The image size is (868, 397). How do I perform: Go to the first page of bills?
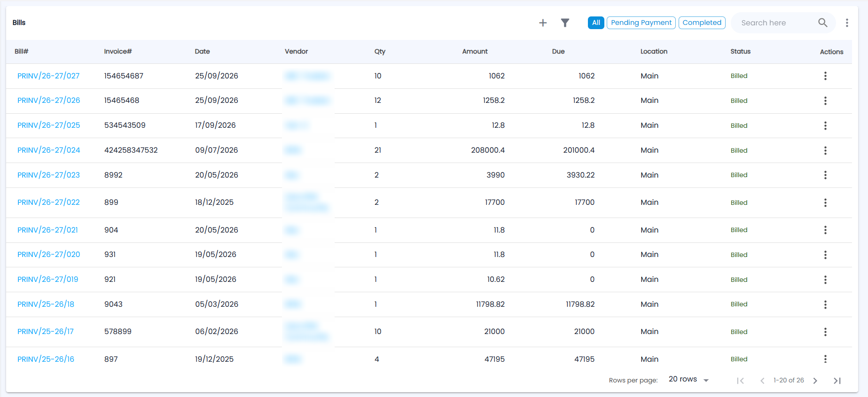click(740, 381)
